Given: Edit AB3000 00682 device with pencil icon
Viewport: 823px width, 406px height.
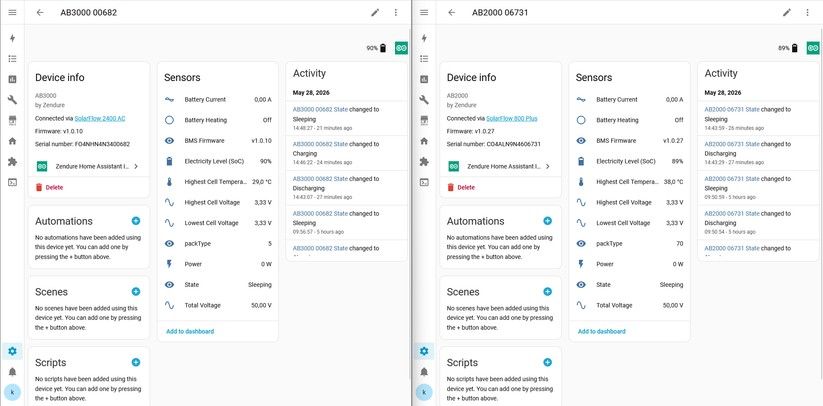Looking at the screenshot, I should [x=375, y=13].
